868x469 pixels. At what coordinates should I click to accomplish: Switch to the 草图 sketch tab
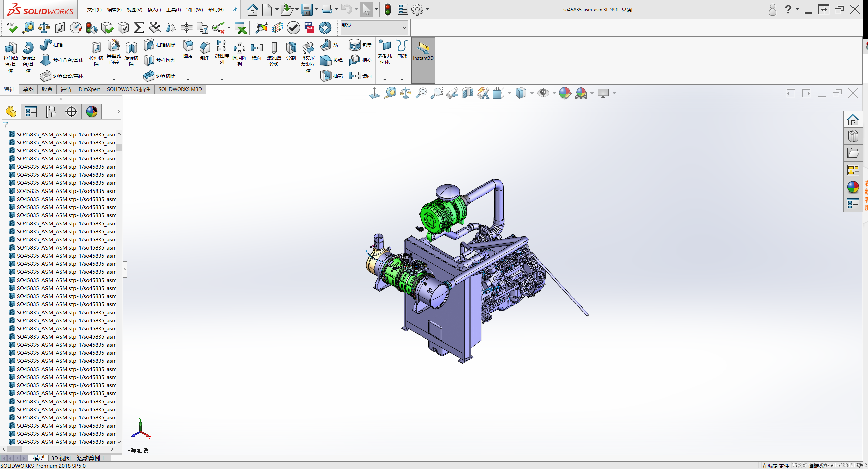28,89
